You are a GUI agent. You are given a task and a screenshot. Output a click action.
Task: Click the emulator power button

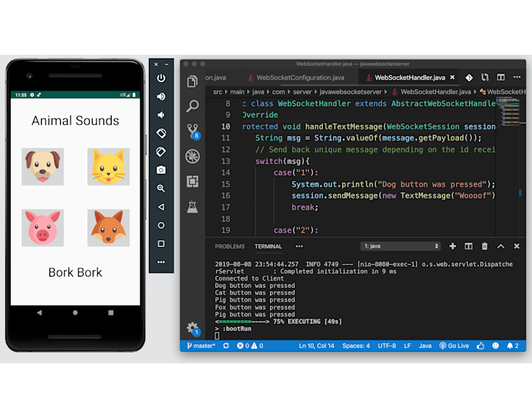161,78
